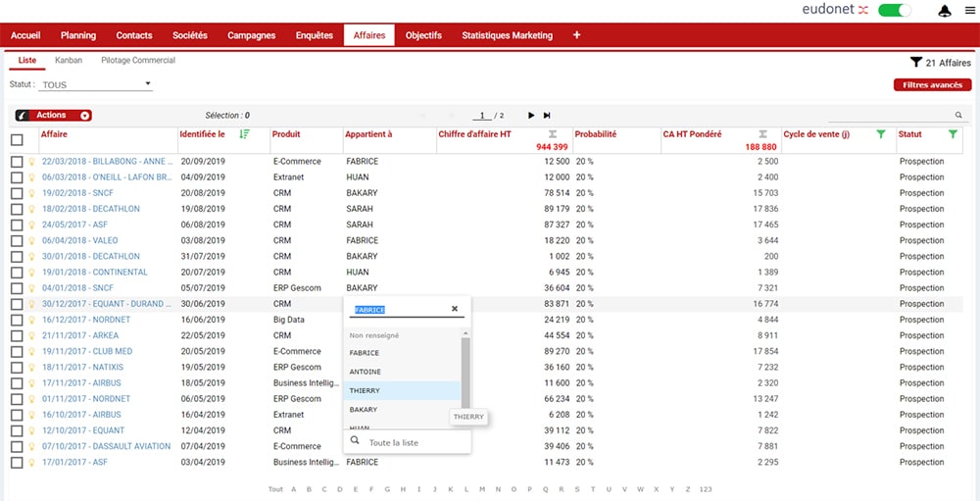
Task: Tick the select-all checkbox in table header
Action: 17,140
